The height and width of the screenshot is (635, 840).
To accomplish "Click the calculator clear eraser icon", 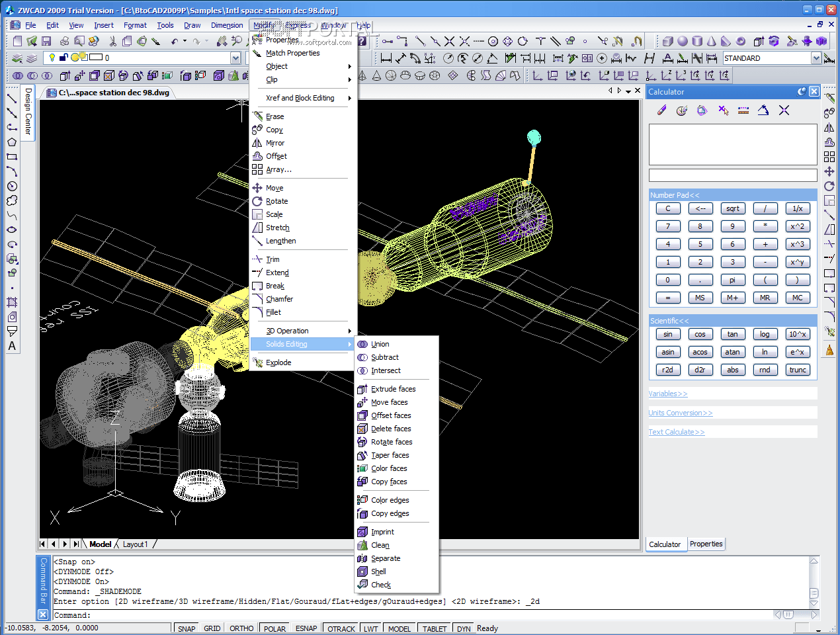I will click(661, 110).
